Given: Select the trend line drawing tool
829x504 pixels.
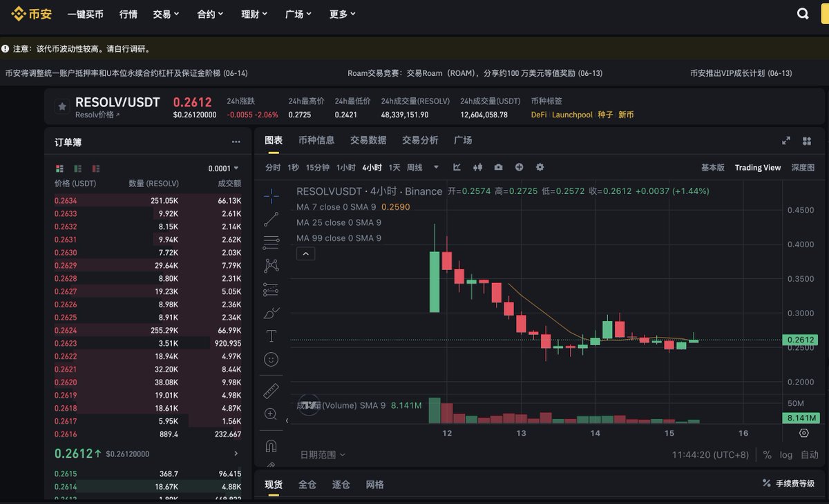Looking at the screenshot, I should pyautogui.click(x=271, y=220).
